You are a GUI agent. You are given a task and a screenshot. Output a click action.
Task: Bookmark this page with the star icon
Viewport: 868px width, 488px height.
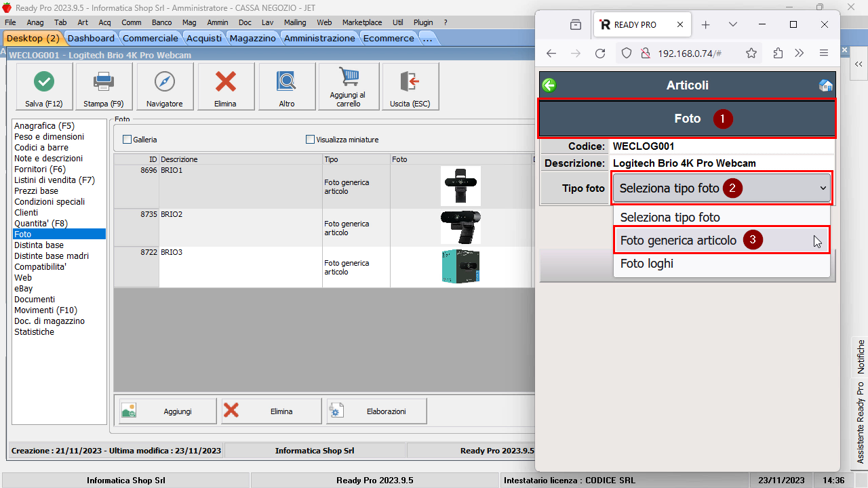(x=751, y=53)
